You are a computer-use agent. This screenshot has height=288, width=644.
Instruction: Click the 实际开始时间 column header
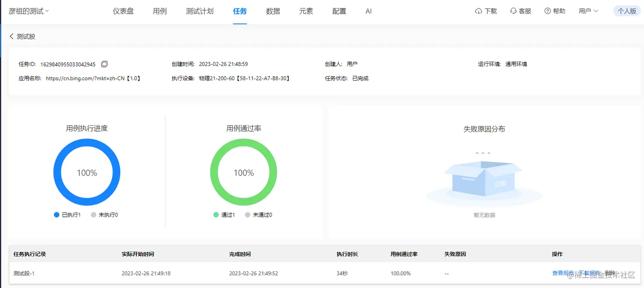coord(138,254)
